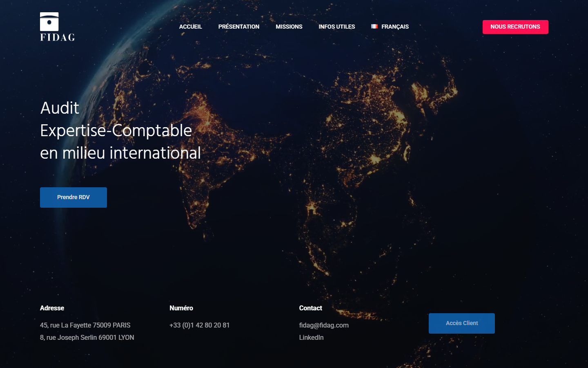Open the FRANÇAIS language selector
Screen dimensions: 588x368
390,27
